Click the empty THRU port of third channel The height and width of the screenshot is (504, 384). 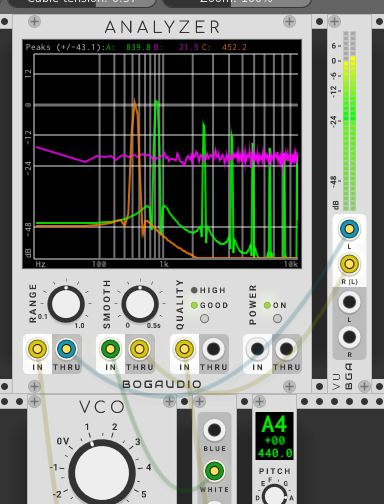point(213,349)
